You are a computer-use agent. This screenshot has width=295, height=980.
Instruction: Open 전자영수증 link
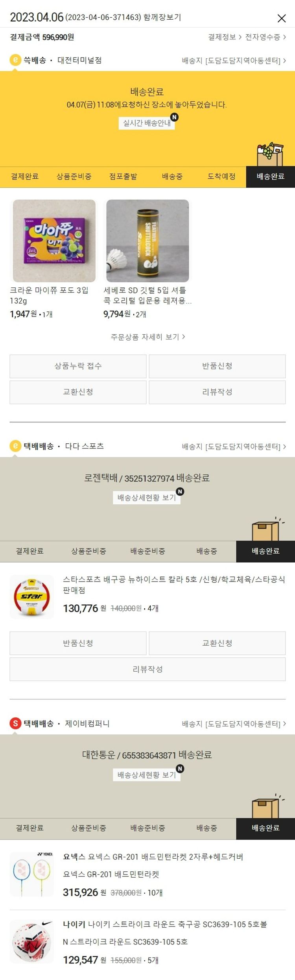click(265, 37)
